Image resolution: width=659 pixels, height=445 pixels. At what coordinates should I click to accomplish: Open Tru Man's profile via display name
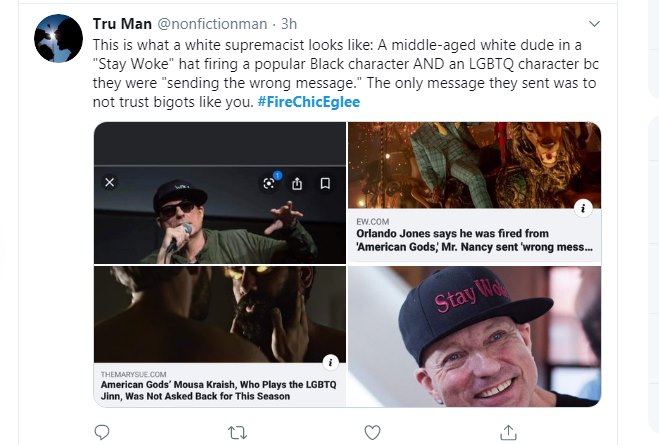click(x=122, y=24)
